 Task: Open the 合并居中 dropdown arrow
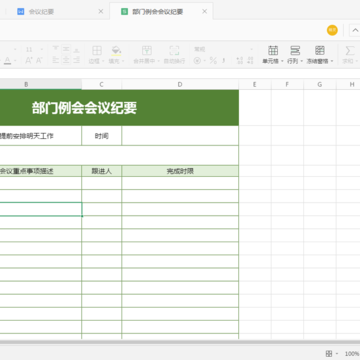(x=159, y=62)
